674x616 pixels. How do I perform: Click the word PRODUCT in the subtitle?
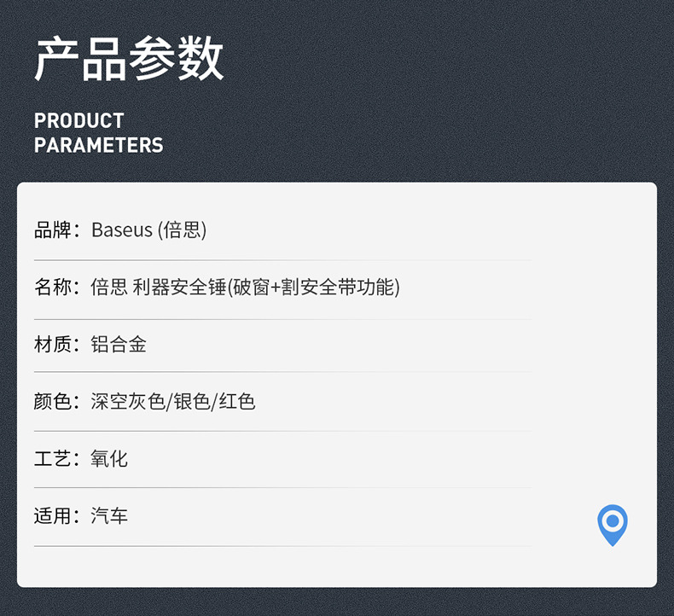[79, 120]
